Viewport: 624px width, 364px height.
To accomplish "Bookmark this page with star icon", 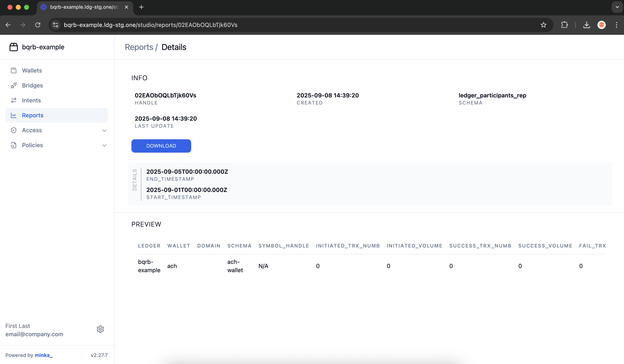I will [543, 25].
